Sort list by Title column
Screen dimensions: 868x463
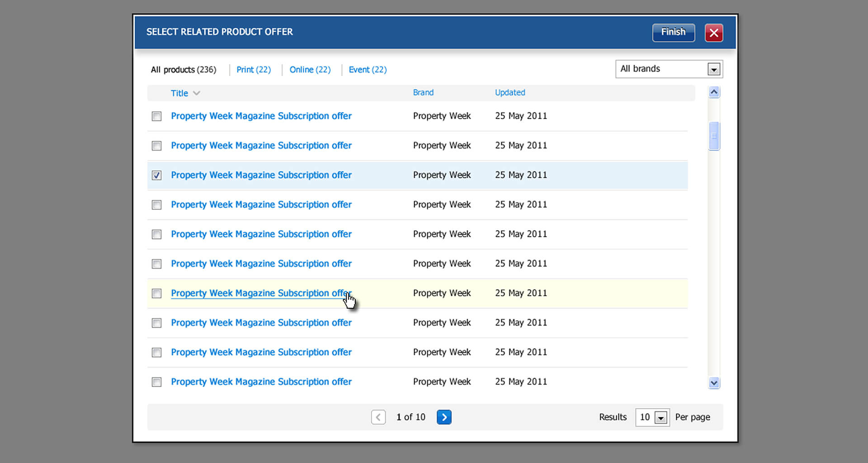point(179,93)
